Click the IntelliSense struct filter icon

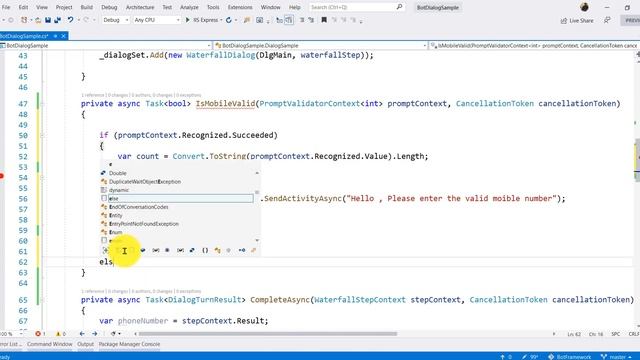192,250
